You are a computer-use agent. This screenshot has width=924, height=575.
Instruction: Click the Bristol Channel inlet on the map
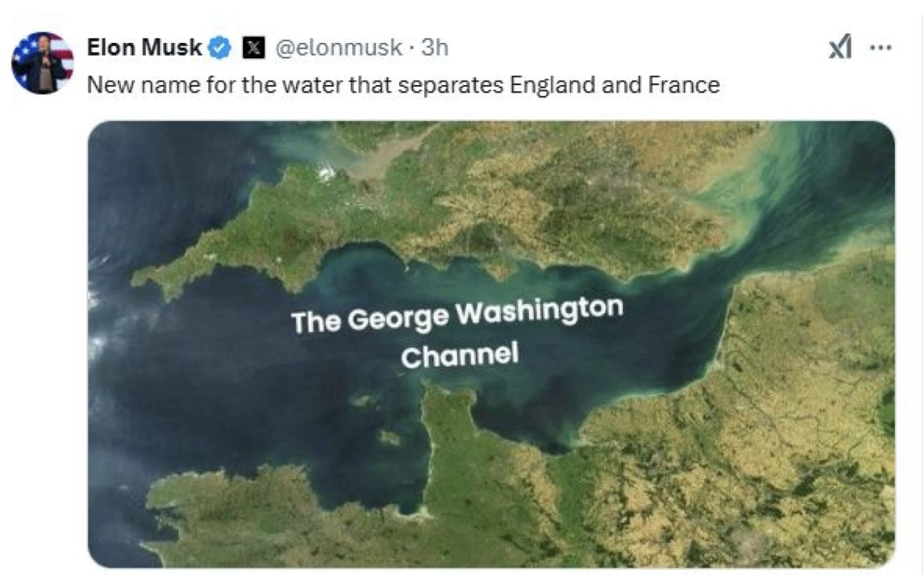click(377, 156)
